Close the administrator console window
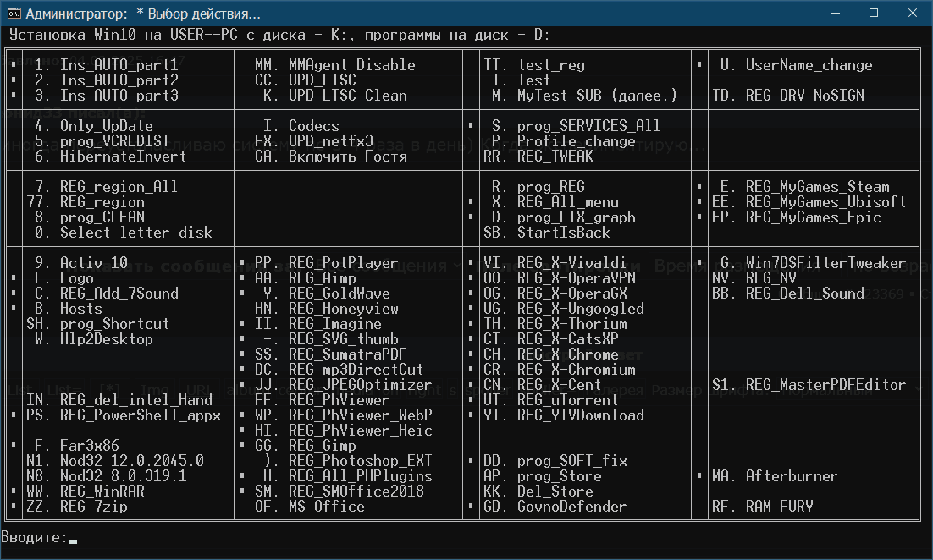Screen dimensions: 933x560 point(913,14)
